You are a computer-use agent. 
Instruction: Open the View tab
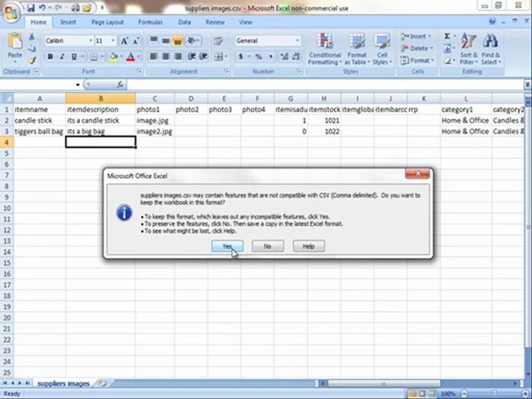[x=245, y=22]
